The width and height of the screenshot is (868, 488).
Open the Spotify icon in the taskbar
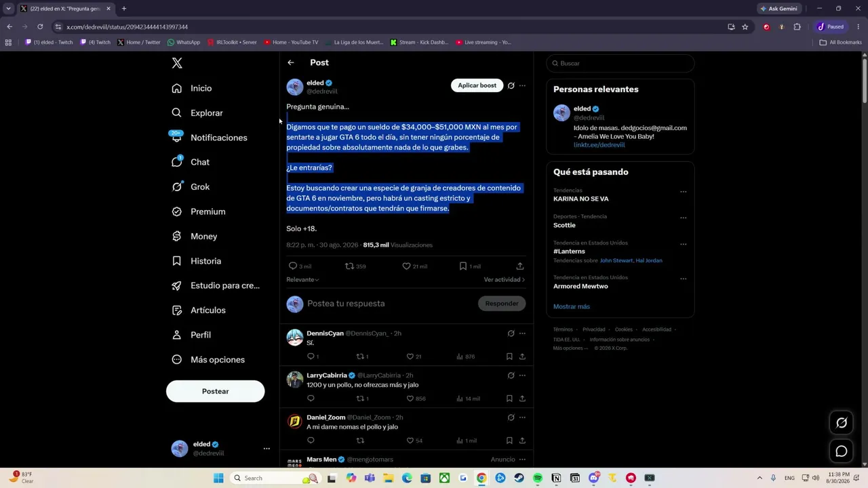tap(538, 478)
